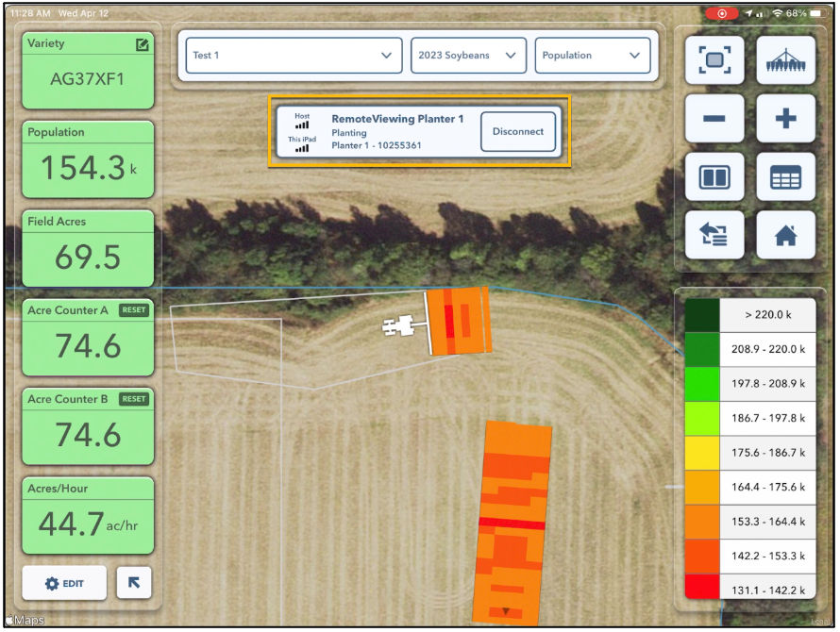Select the > 220.0 k dark green swatch
840x632 pixels.
pos(702,315)
